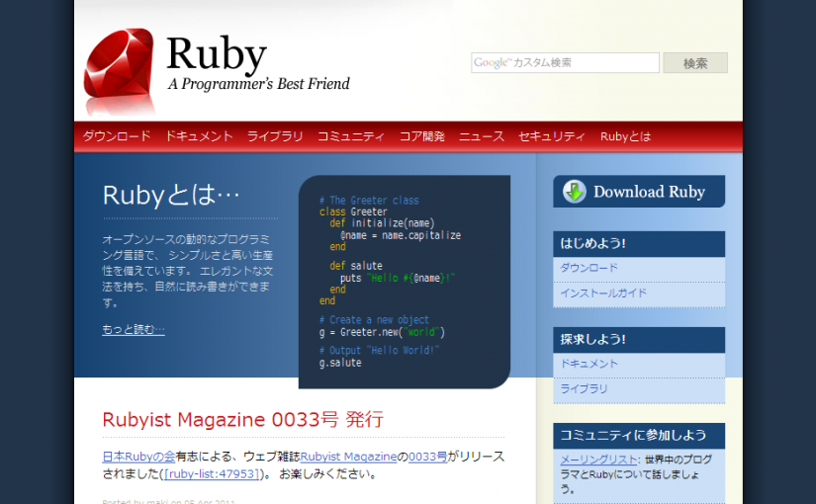Open the ダウンロード navigation menu item
Viewport: 816px width, 504px height.
117,136
